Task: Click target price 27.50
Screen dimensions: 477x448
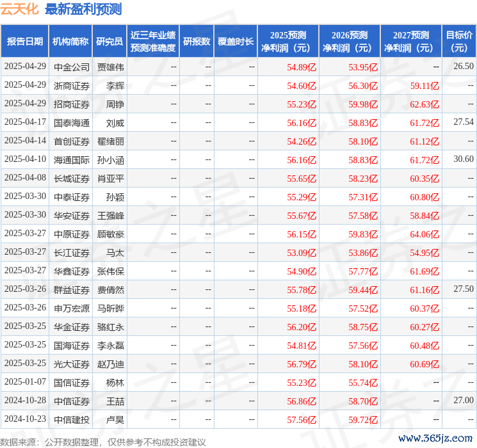Action: [x=464, y=289]
